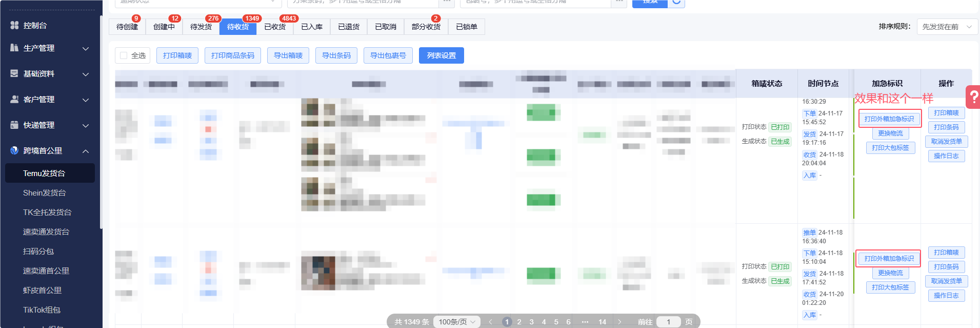The height and width of the screenshot is (328, 980).
Task: Click 打印条码 in the 24-11-17 15:45:52 order row
Action: (x=947, y=127)
